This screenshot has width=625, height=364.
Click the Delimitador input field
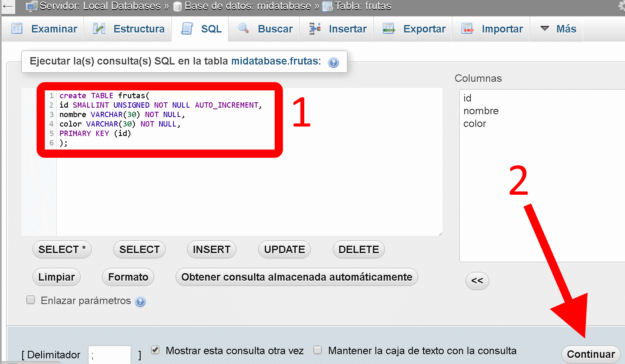point(109,355)
